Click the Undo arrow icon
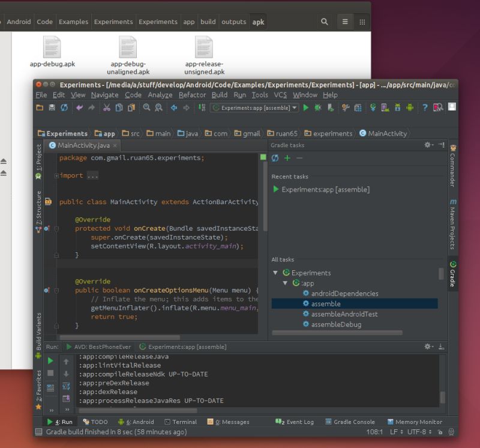The height and width of the screenshot is (448, 480). click(x=79, y=107)
